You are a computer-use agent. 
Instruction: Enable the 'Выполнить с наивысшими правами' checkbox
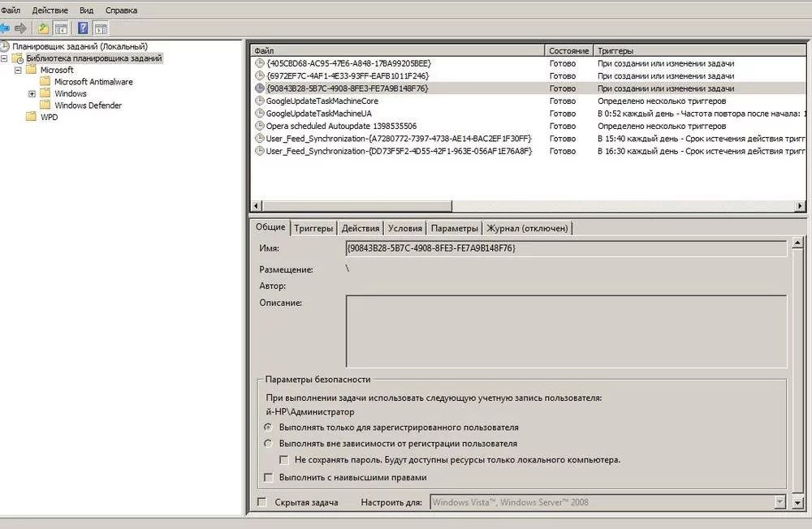coord(267,477)
